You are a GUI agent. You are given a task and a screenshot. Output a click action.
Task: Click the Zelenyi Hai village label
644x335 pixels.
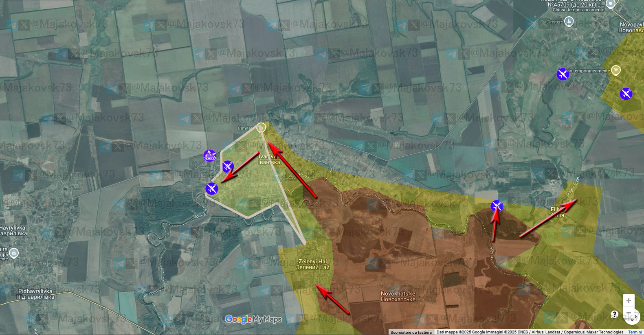pos(313,264)
